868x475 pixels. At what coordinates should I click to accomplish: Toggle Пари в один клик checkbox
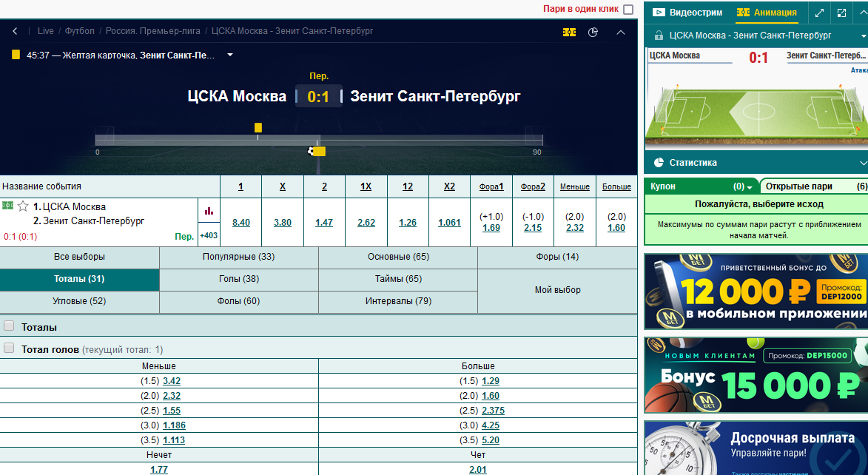[x=628, y=10]
